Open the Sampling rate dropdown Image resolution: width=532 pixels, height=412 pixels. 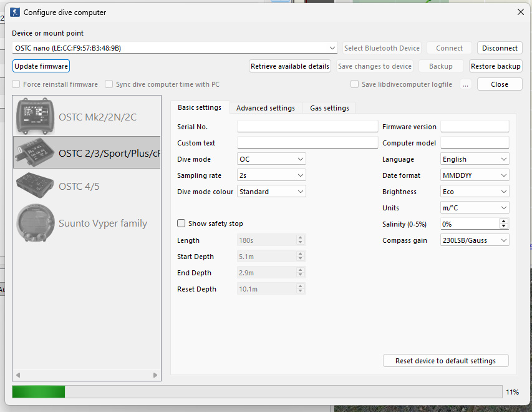[271, 175]
